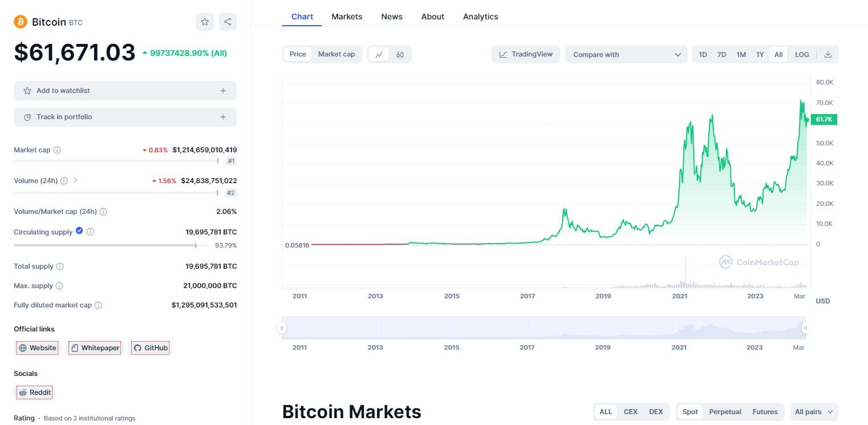Select the Futures markets tab
The width and height of the screenshot is (868, 425).
pyautogui.click(x=765, y=412)
